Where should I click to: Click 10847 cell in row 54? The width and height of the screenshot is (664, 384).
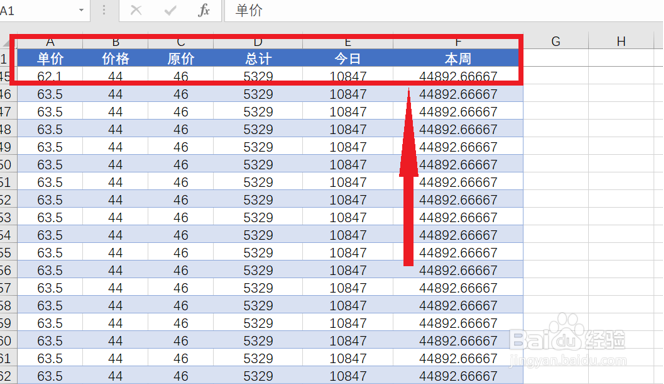click(x=348, y=235)
